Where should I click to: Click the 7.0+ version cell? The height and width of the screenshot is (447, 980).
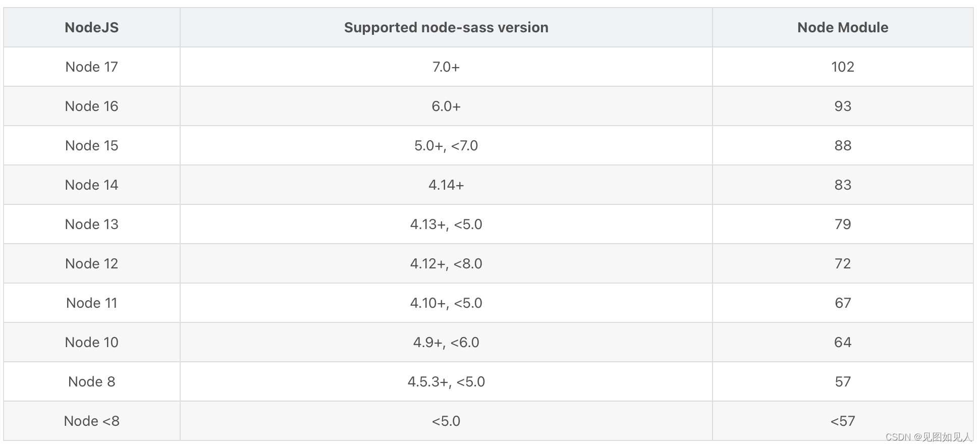click(446, 67)
